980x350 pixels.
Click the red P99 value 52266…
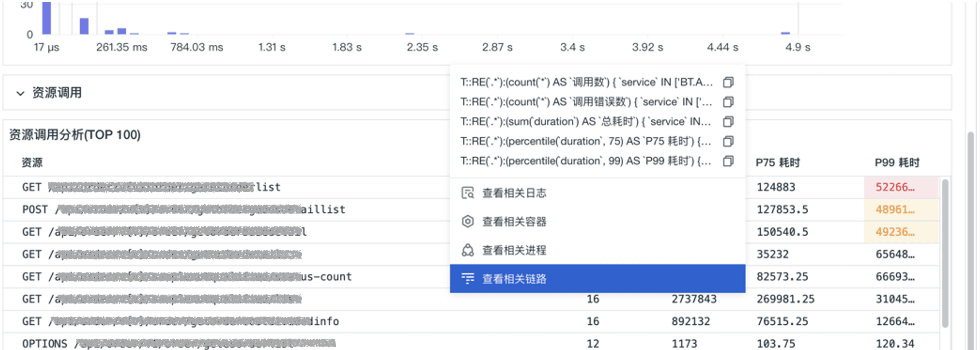point(895,187)
